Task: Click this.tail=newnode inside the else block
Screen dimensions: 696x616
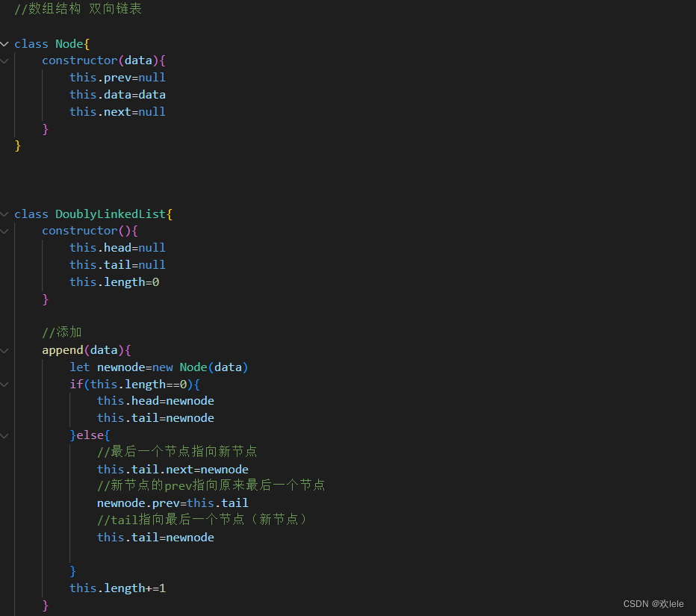Action: [156, 538]
